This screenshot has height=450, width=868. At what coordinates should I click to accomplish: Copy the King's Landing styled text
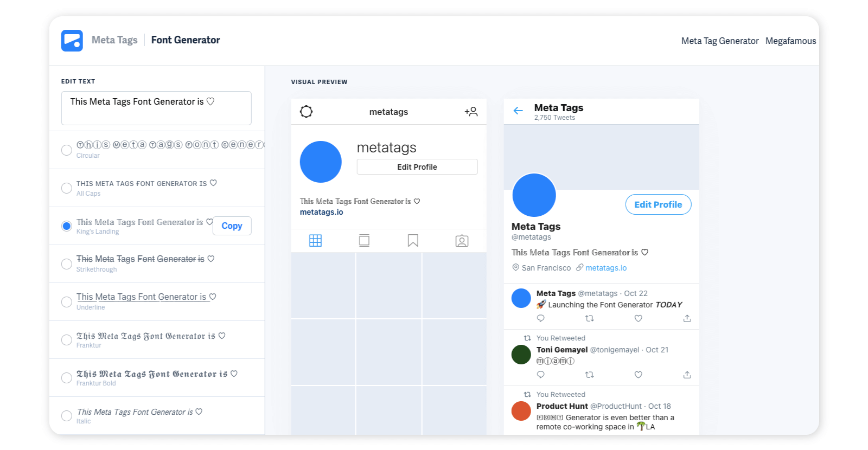[232, 226]
